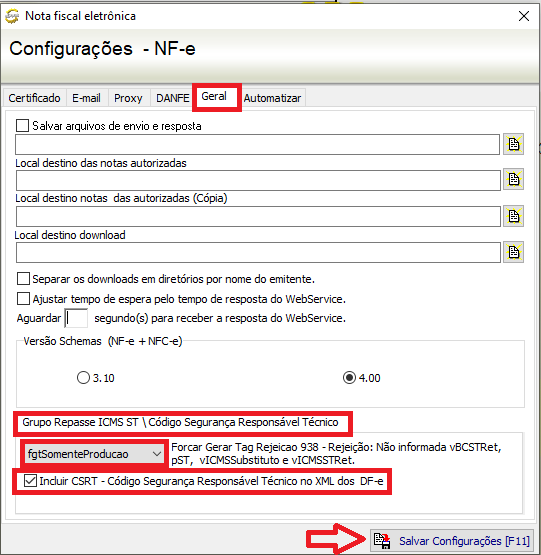This screenshot has width=541, height=555.
Task: Check Separar os downloads em diretórios option
Action: coord(23,279)
